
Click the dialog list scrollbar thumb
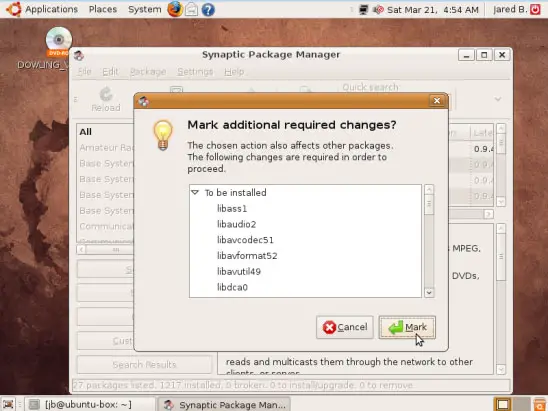pos(429,204)
